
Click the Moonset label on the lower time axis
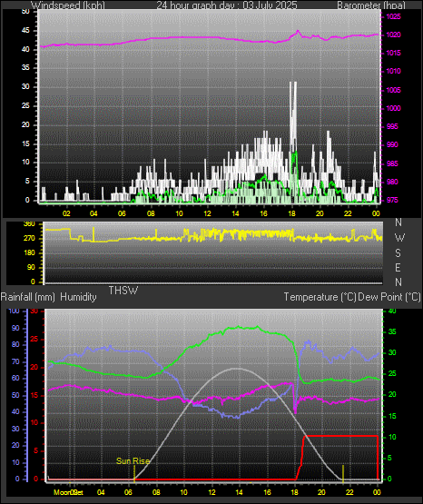pyautogui.click(x=68, y=492)
